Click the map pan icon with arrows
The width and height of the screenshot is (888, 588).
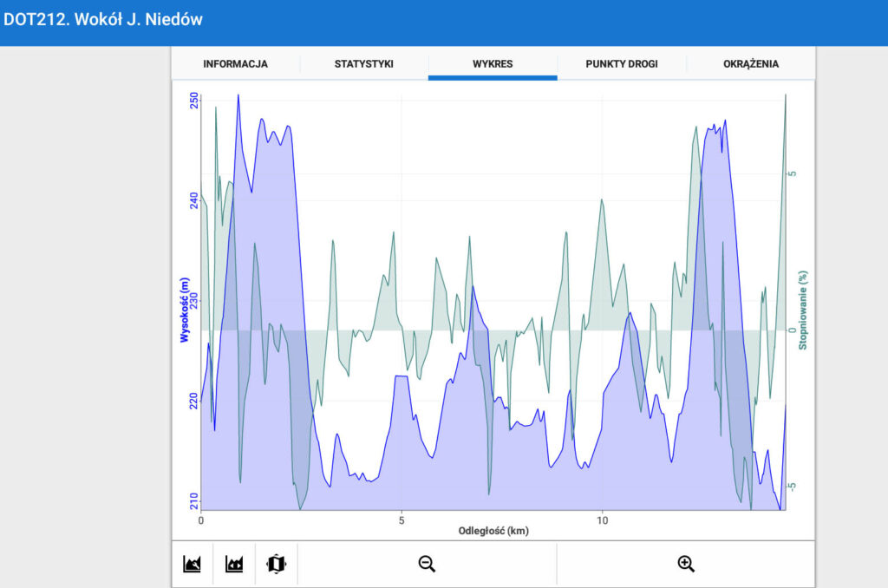coord(276,565)
